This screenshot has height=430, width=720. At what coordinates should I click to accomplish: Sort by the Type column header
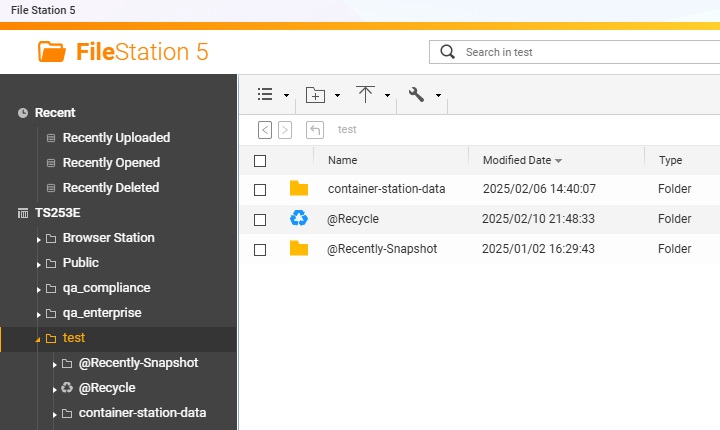670,160
